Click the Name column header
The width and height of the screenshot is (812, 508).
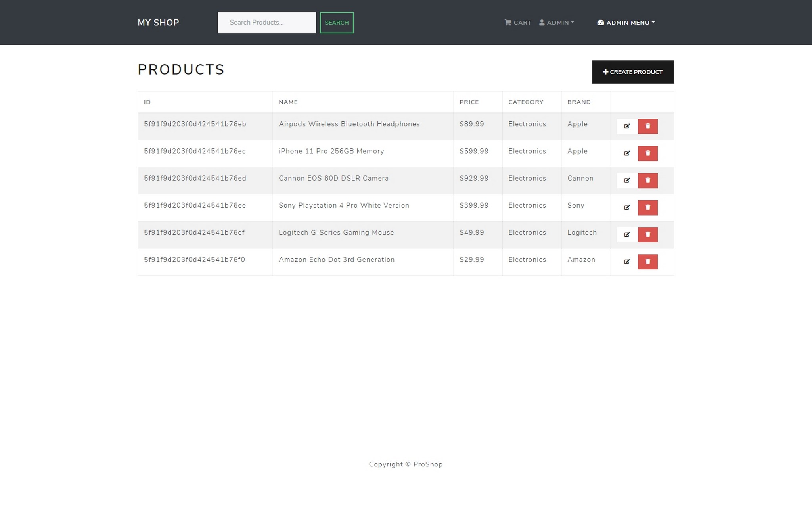288,102
